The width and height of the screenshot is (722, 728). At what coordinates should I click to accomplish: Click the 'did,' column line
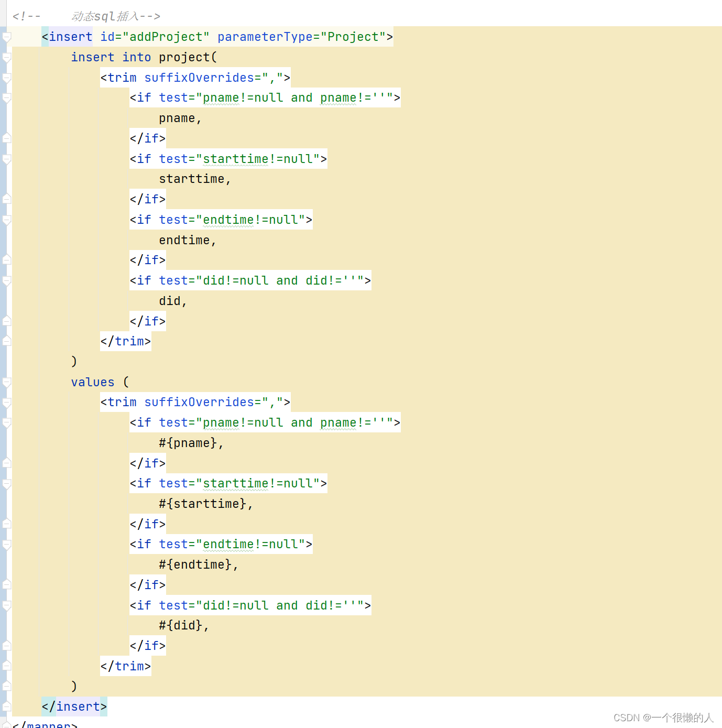pyautogui.click(x=173, y=301)
